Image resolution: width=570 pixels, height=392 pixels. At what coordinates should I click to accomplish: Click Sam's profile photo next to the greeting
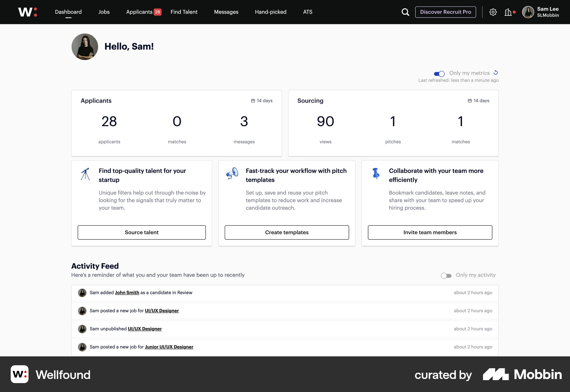(84, 46)
